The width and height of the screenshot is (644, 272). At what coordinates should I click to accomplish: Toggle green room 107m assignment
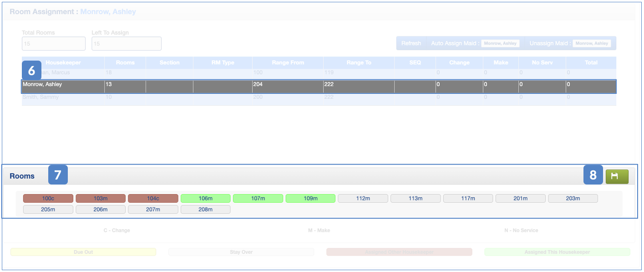[258, 198]
